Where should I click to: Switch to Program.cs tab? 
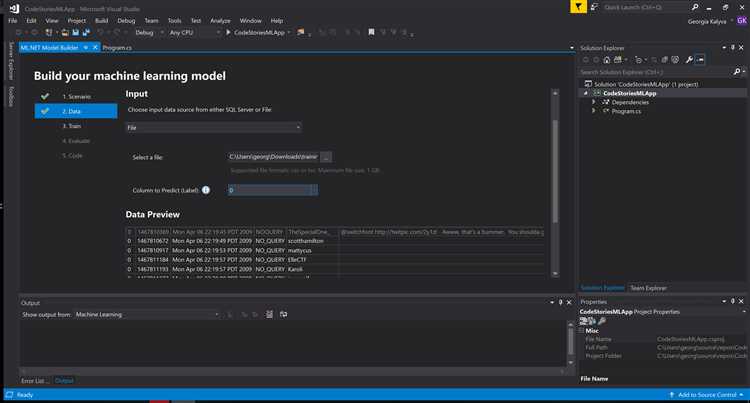117,47
